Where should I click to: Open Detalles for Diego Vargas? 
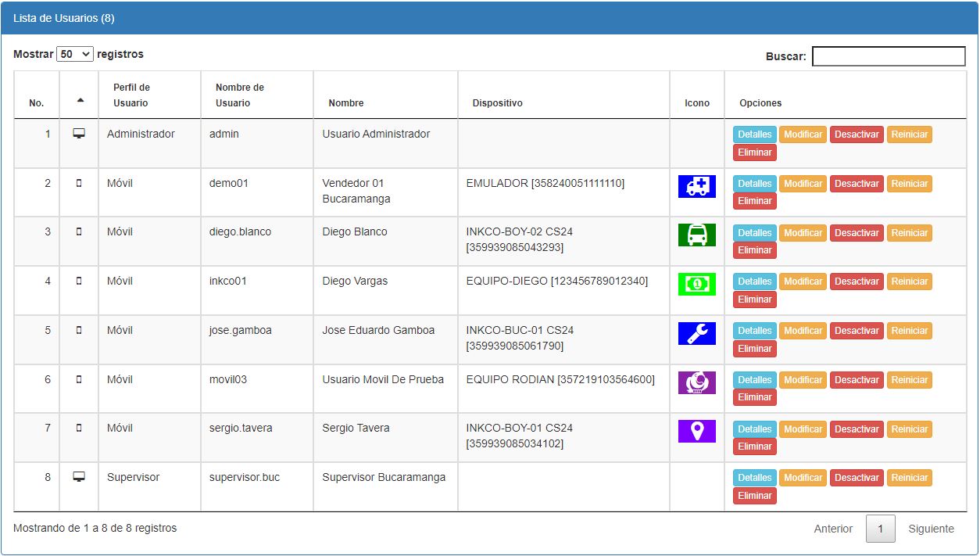[754, 282]
